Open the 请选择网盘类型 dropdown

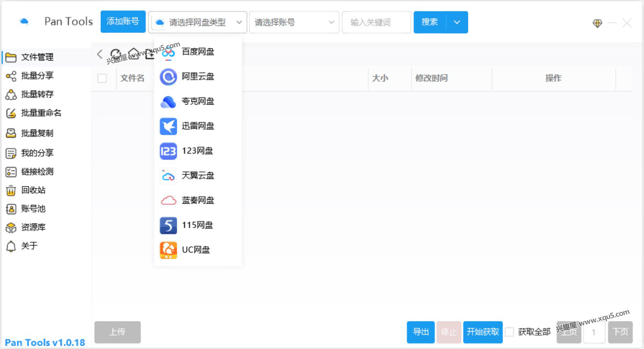[198, 22]
